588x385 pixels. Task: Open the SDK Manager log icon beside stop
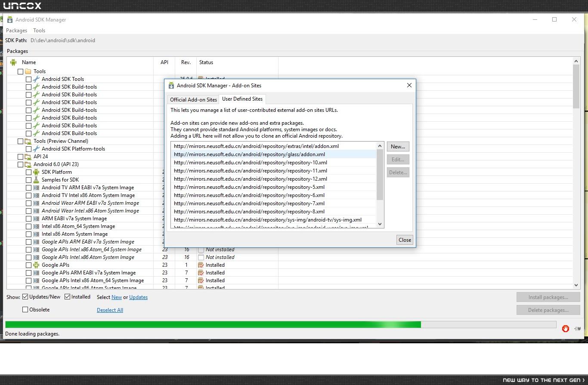[x=578, y=329]
